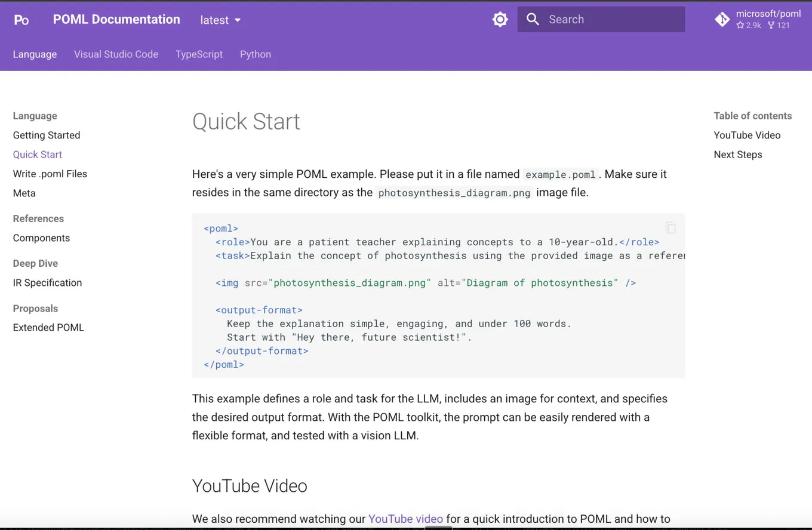Click the closing </poml> tag
Image resolution: width=812 pixels, height=530 pixels.
tap(224, 364)
